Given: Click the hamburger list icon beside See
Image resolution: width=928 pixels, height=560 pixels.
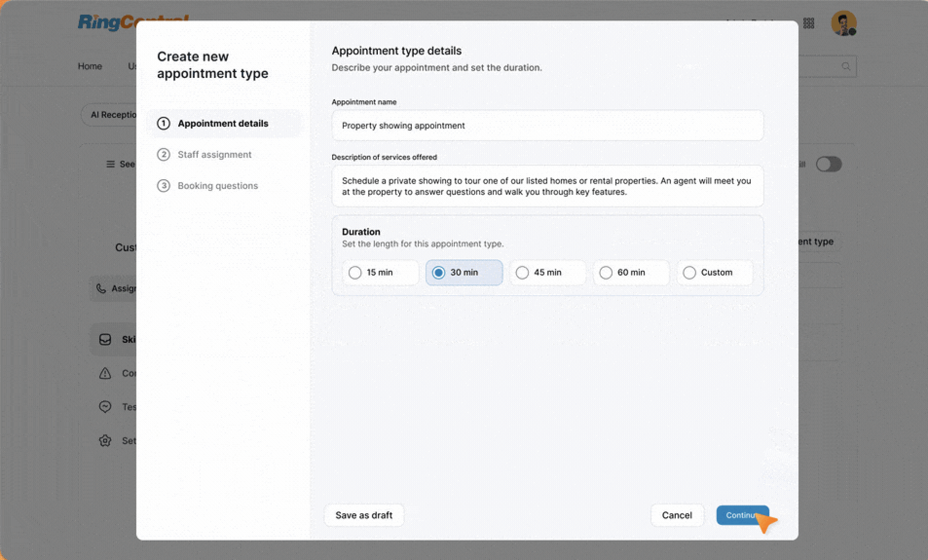Looking at the screenshot, I should [111, 164].
